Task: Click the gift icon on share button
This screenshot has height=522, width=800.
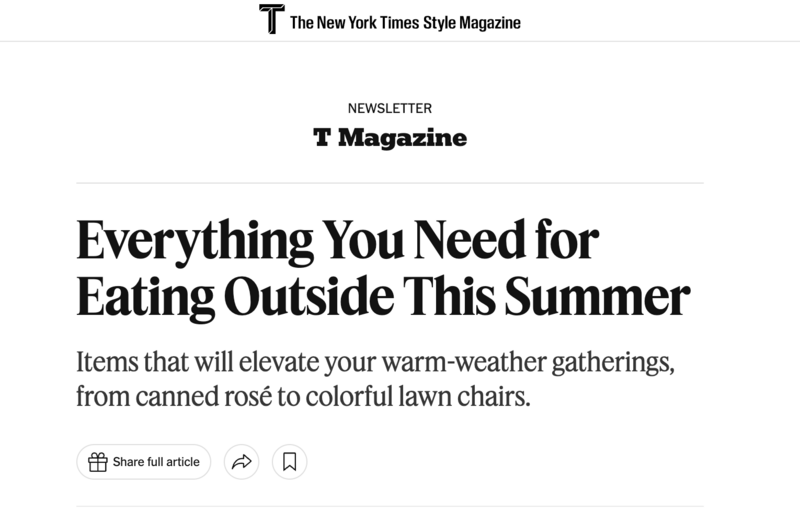Action: click(x=97, y=462)
